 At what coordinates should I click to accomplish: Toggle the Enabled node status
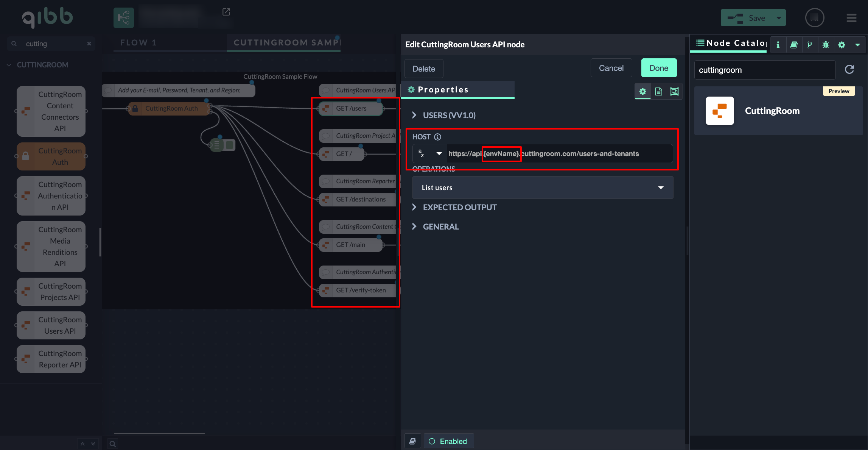click(x=448, y=441)
